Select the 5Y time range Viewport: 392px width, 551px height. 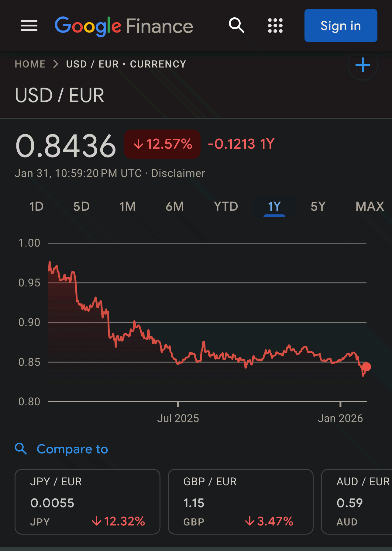[318, 206]
